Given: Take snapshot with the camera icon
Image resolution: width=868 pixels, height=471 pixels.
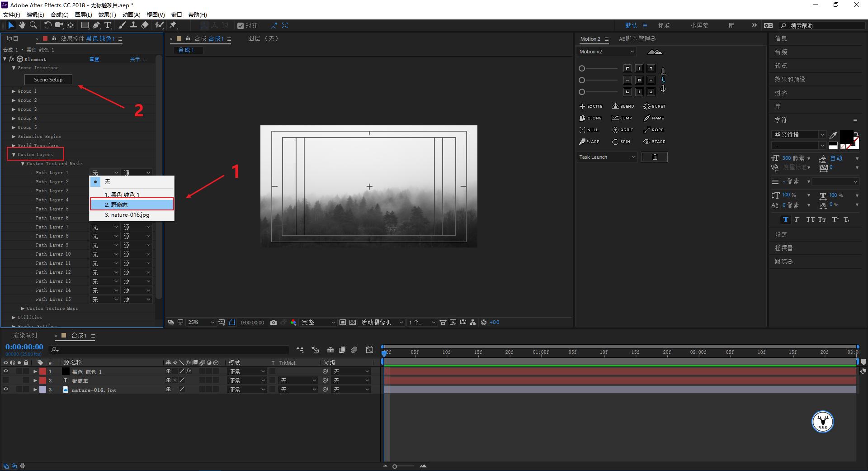Looking at the screenshot, I should (x=274, y=323).
